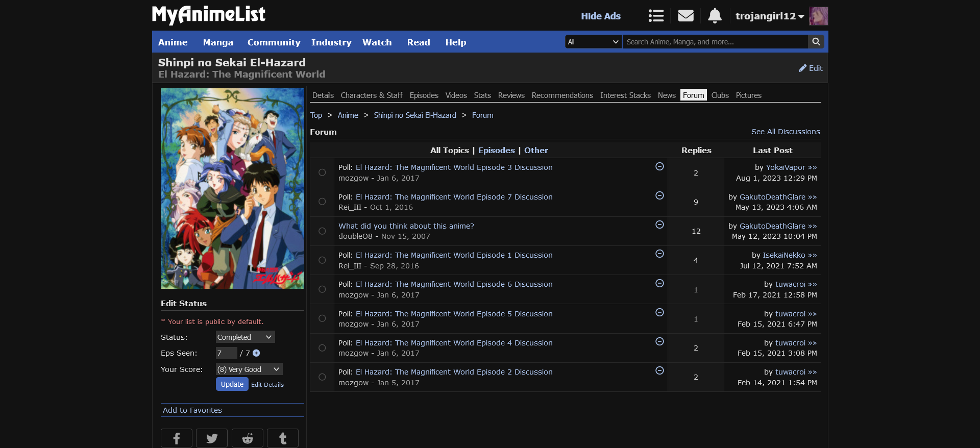Click the plus icon beside Eps Seen

(256, 353)
